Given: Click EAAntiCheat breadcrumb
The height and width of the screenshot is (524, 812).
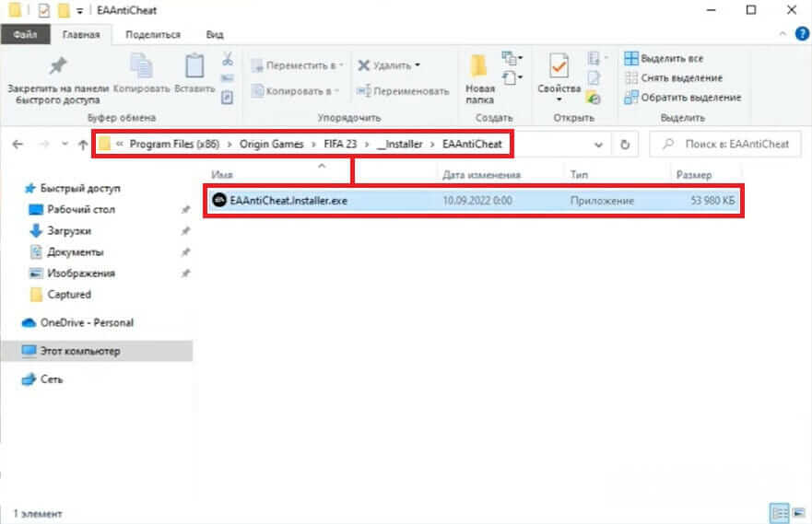Looking at the screenshot, I should click(472, 145).
